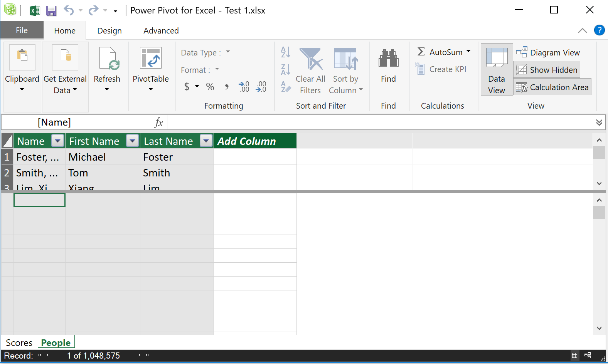The image size is (608, 364).
Task: Clear the sort with the eraser icon
Action: tap(286, 87)
